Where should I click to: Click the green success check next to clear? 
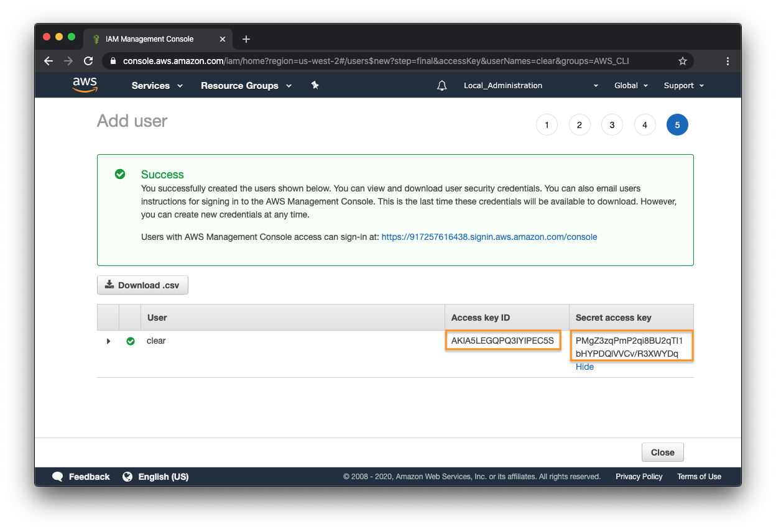click(x=131, y=341)
